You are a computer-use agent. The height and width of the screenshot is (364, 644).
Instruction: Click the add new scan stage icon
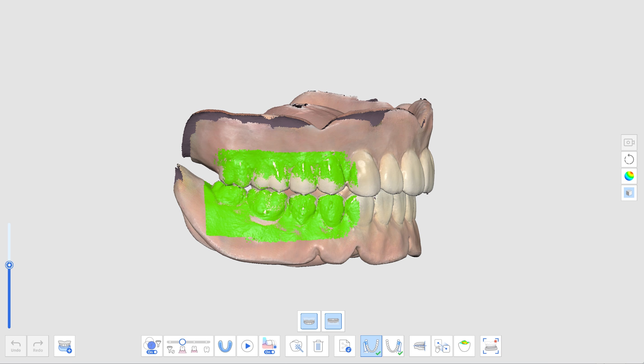pos(64,346)
